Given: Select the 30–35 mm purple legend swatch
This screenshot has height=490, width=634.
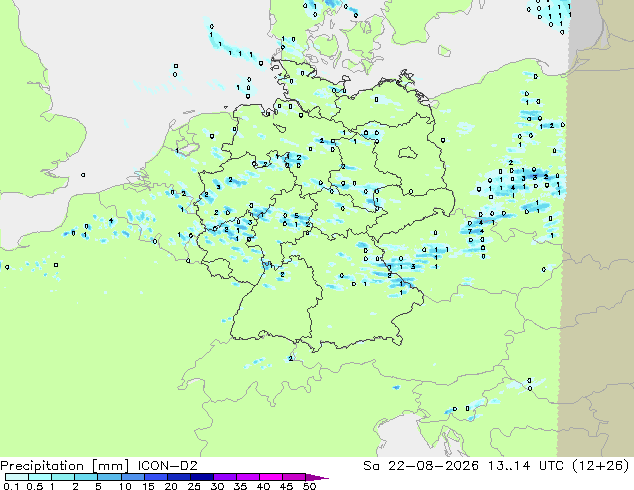Looking at the screenshot, I should (x=224, y=477).
